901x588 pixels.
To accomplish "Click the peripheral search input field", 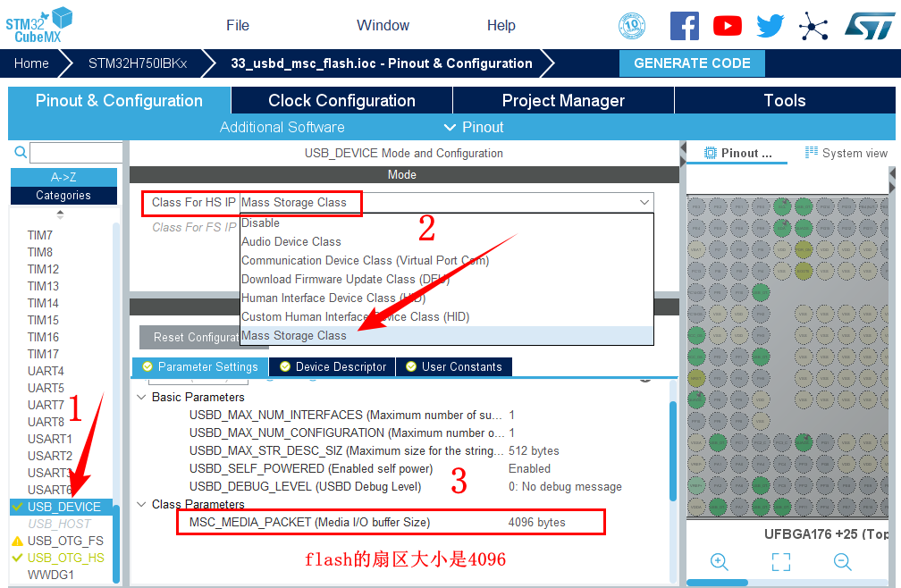I will [x=76, y=153].
